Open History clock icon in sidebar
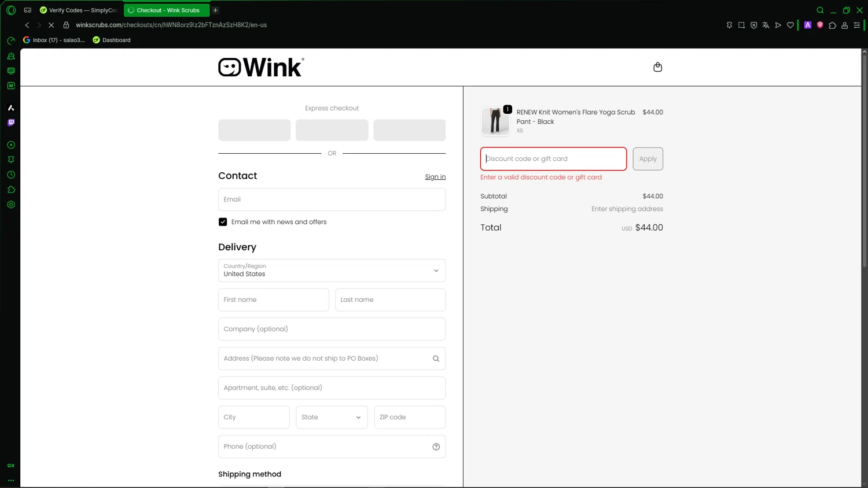Screen dimensions: 868x488 (x=11, y=175)
